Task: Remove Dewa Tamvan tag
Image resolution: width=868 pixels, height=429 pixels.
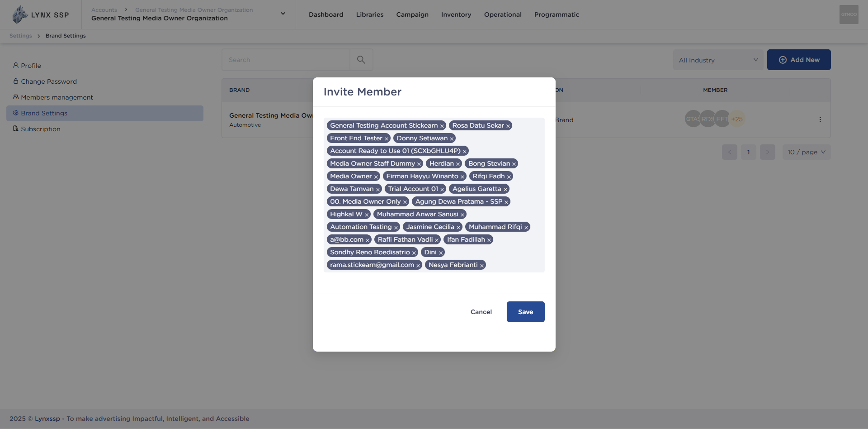Action: pyautogui.click(x=377, y=190)
